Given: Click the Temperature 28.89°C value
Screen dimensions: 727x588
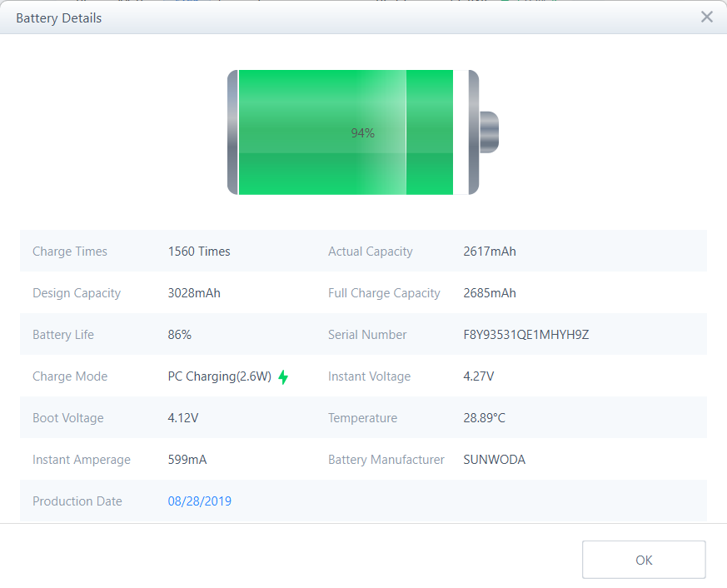Looking at the screenshot, I should (x=484, y=418).
